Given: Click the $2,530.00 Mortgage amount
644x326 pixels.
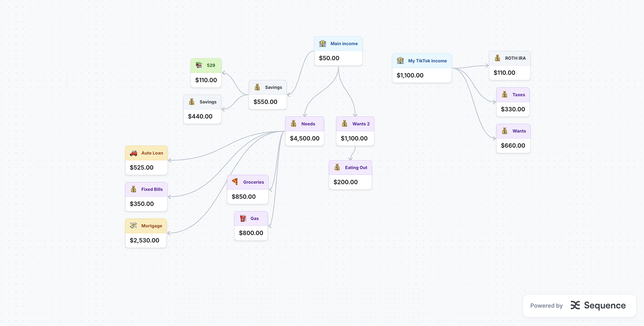Looking at the screenshot, I should coord(145,240).
